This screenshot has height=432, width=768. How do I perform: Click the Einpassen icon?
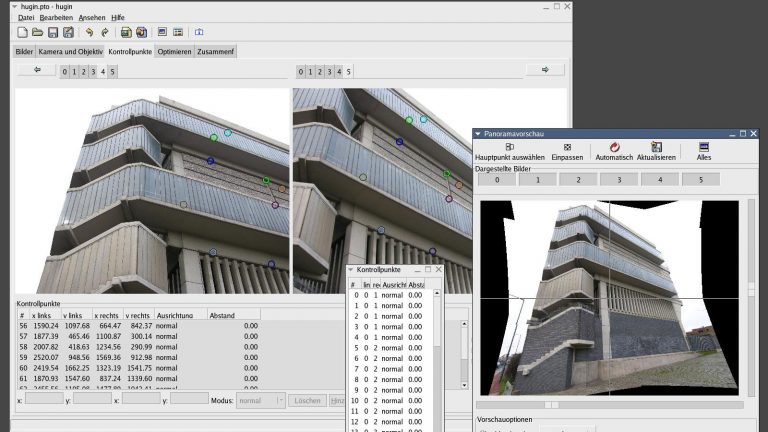[x=567, y=151]
